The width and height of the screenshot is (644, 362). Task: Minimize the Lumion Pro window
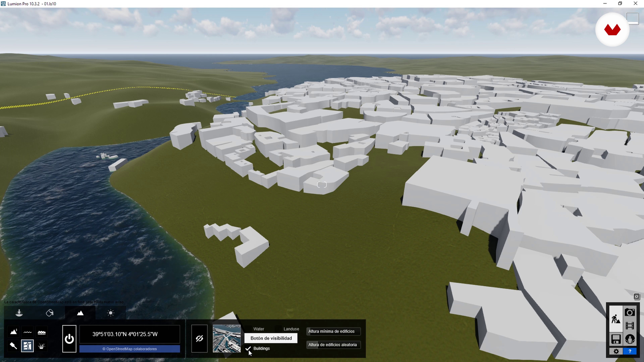pyautogui.click(x=605, y=4)
